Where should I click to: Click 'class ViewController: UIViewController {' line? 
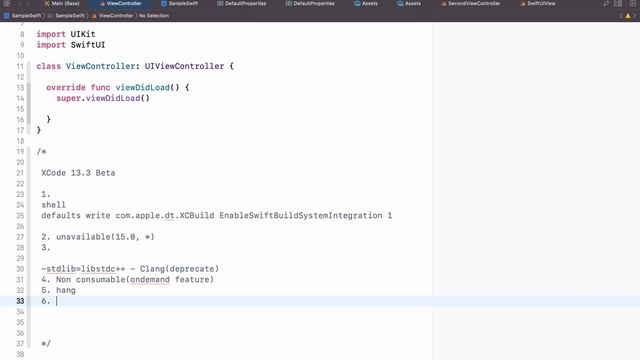point(135,66)
